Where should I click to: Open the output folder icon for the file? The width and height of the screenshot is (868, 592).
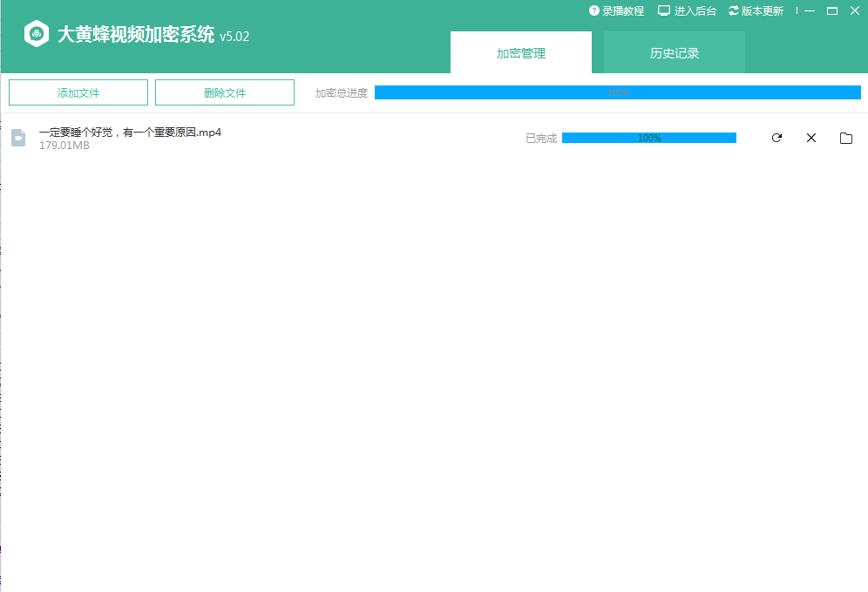coord(845,138)
